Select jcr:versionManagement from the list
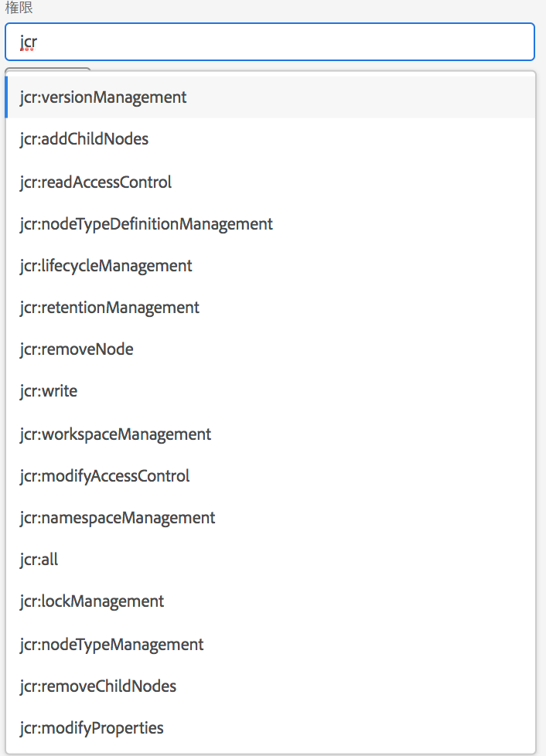546x756 pixels. [104, 97]
